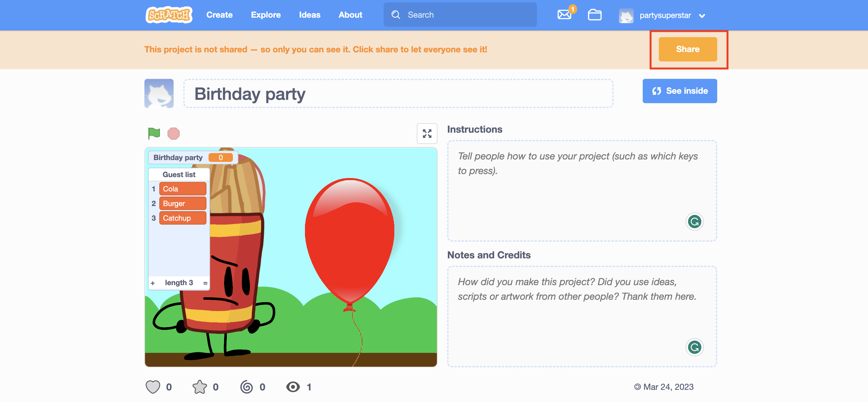Click the orange Share button
Screen dimensions: 868x402
[687, 49]
